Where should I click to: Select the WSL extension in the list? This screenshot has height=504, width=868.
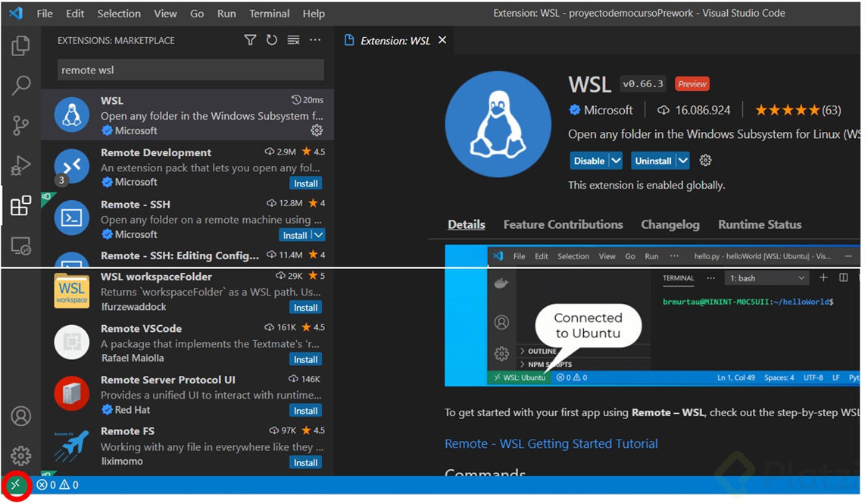(x=188, y=114)
